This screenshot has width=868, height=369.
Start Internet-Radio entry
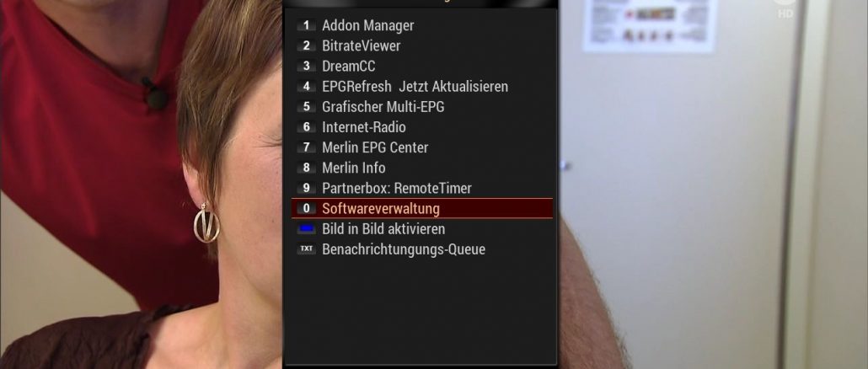[422, 127]
